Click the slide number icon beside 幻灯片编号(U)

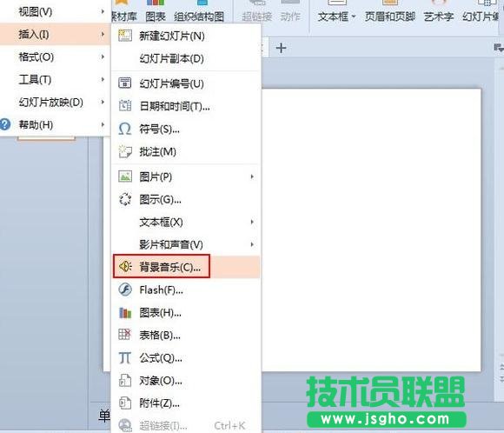[125, 83]
